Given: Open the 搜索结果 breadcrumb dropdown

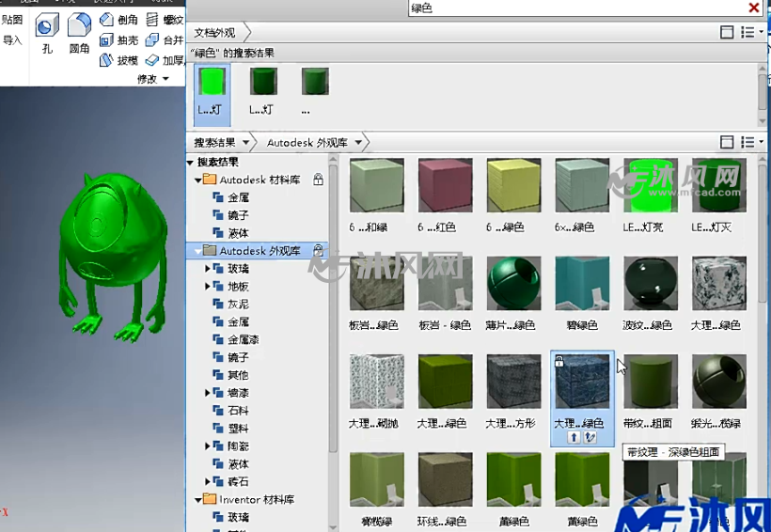Looking at the screenshot, I should click(245, 143).
